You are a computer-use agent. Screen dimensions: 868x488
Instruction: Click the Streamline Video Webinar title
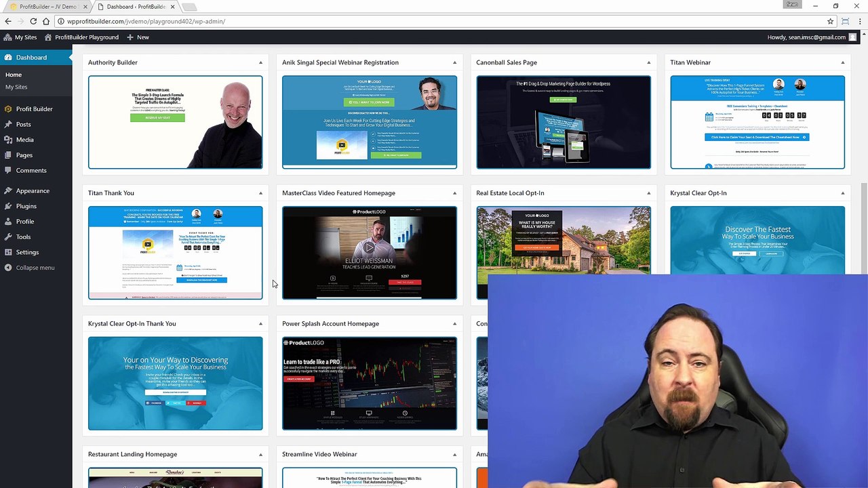319,454
